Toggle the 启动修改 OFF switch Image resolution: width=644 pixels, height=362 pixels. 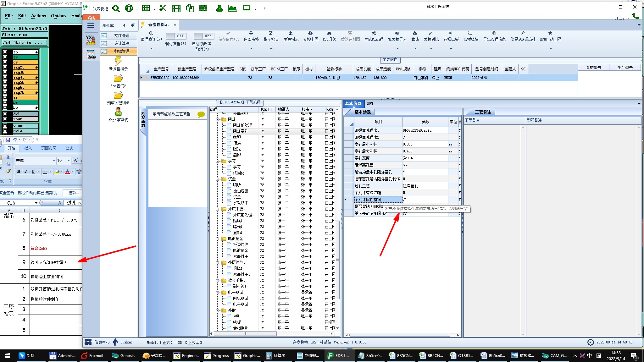coord(203,36)
